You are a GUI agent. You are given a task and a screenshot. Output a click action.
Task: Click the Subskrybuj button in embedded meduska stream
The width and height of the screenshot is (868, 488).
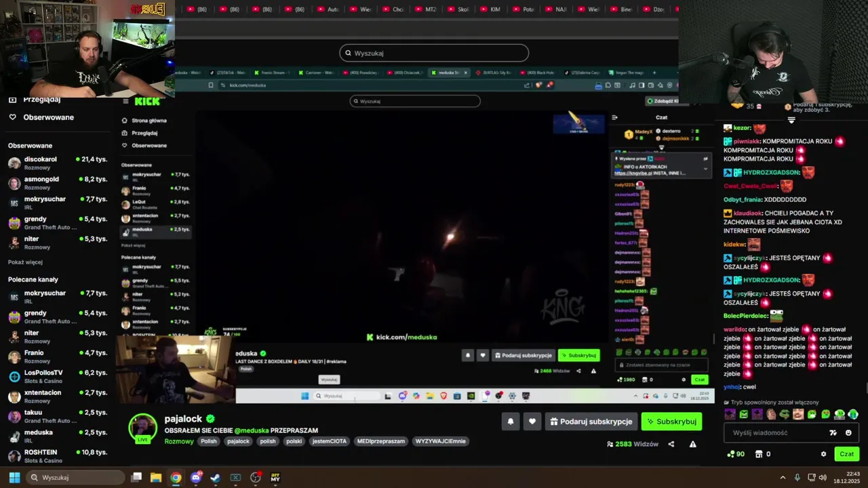[x=578, y=355]
